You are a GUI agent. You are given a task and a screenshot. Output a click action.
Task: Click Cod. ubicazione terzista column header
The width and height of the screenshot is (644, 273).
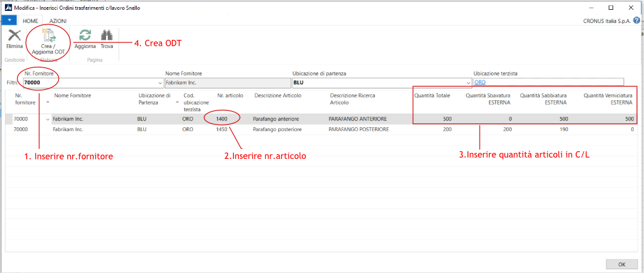tap(196, 103)
